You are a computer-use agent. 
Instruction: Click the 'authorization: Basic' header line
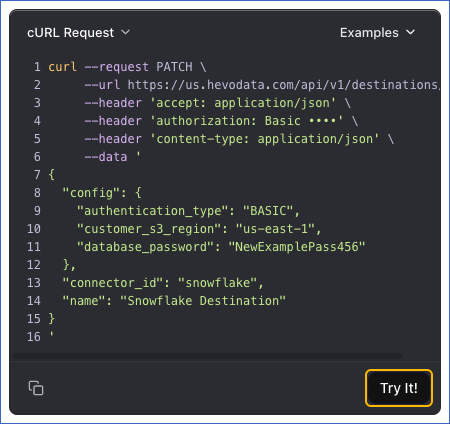(x=221, y=121)
